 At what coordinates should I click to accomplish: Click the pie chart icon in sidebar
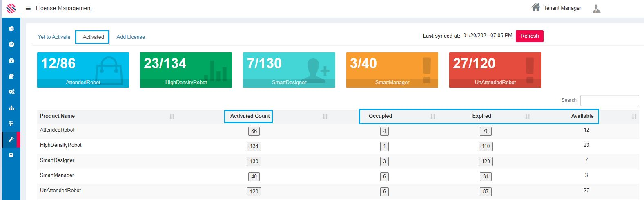click(x=11, y=29)
